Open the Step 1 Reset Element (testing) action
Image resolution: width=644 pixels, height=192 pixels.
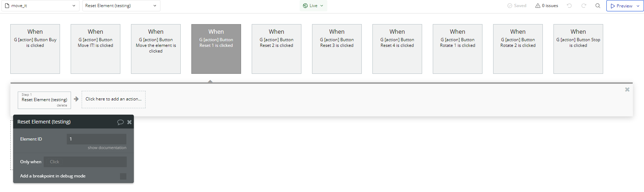[x=44, y=100]
